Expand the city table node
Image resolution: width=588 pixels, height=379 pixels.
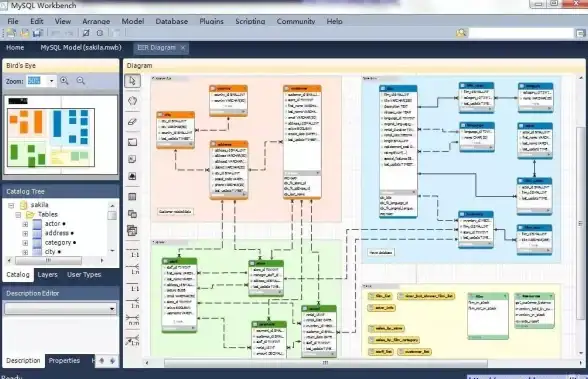pyautogui.click(x=25, y=252)
